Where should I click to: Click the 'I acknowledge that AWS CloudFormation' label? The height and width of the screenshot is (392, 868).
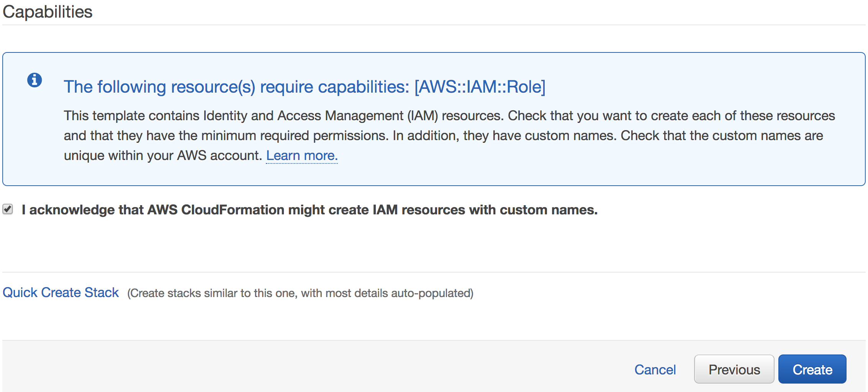310,210
